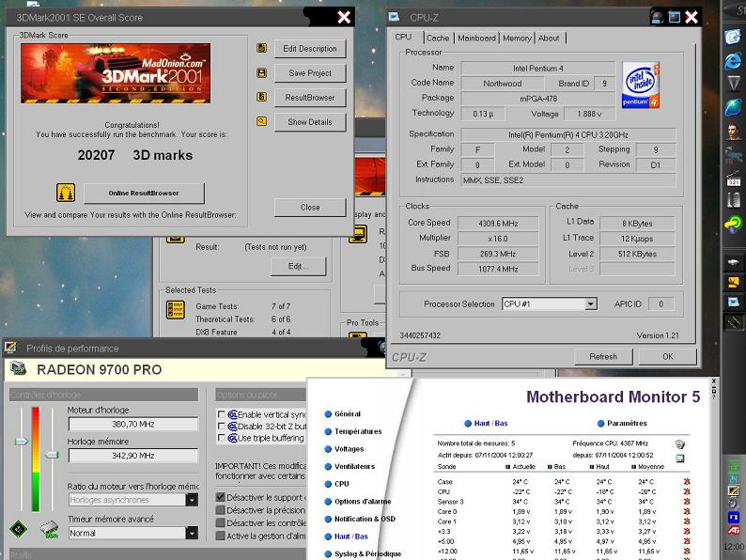This screenshot has width=746, height=560.
Task: Click the magnifier icon beside Show Details
Action: 262,121
